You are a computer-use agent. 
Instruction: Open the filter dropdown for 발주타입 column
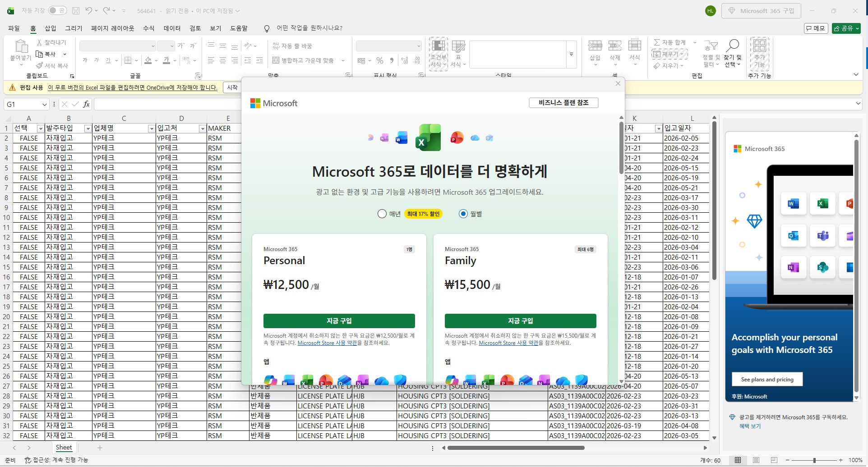[x=88, y=129]
